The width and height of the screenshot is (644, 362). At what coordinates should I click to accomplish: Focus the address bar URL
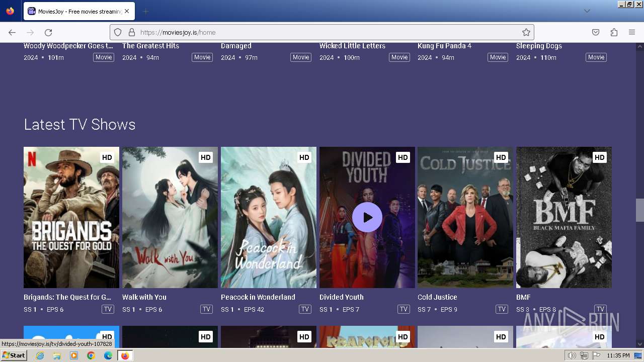322,32
